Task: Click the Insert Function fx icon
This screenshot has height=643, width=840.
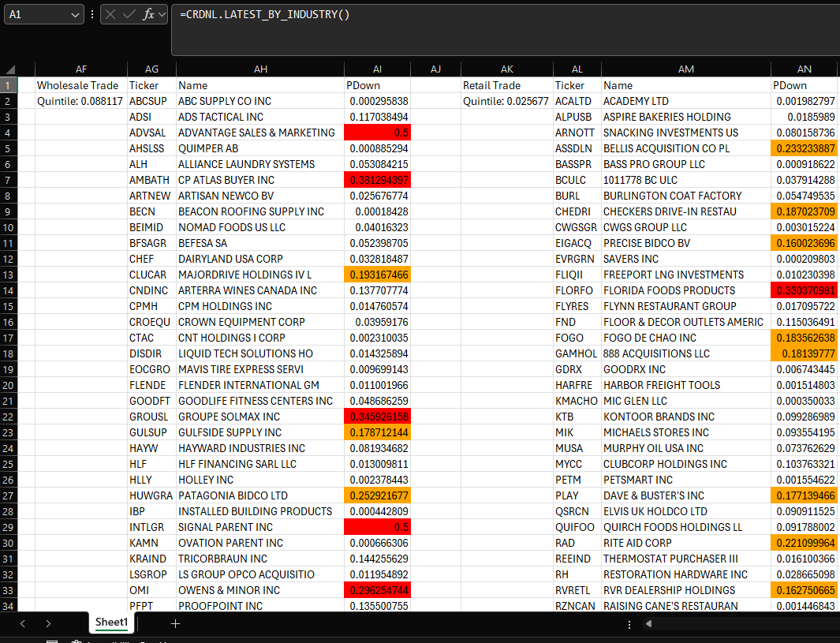Action: point(148,15)
